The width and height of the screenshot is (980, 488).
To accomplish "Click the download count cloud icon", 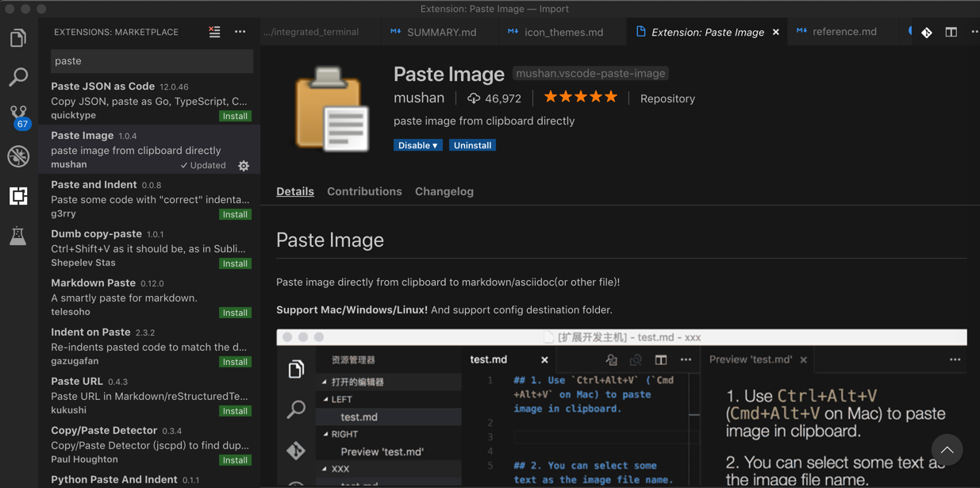I will 474,98.
